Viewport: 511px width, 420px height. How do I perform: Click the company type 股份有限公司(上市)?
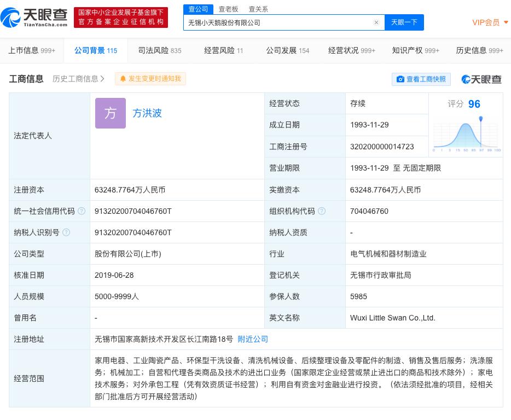128,254
